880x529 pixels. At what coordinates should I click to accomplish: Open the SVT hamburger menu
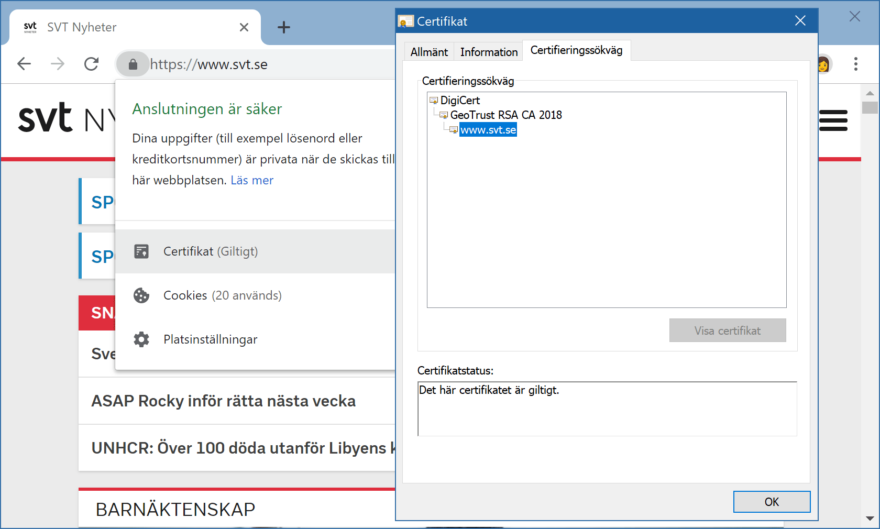coord(833,121)
